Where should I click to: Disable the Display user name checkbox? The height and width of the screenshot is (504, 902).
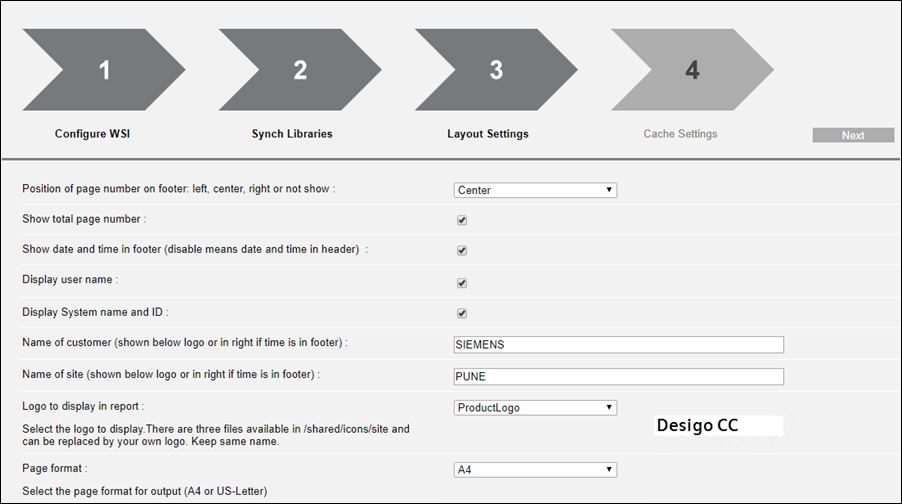pyautogui.click(x=462, y=283)
